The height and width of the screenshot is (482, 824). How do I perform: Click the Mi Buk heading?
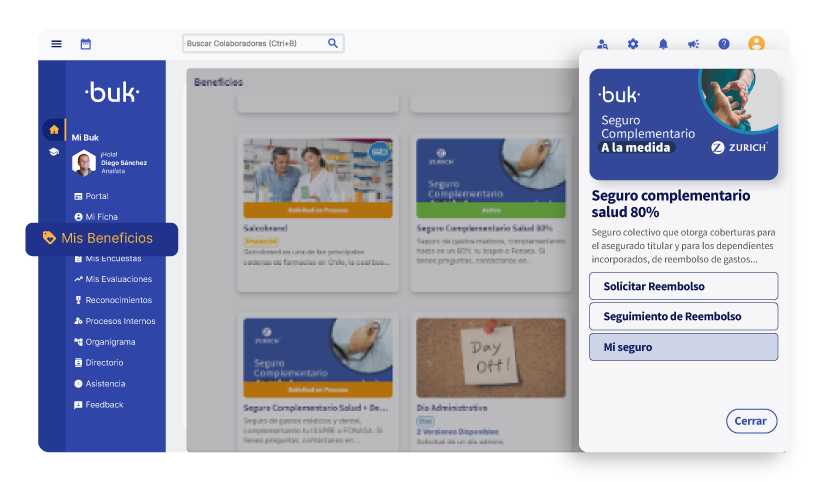tap(85, 138)
